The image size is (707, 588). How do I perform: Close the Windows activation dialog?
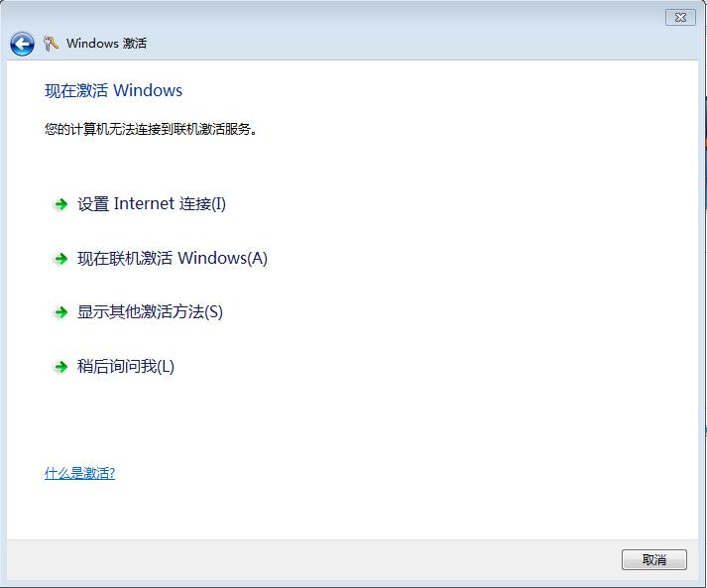pos(680,17)
